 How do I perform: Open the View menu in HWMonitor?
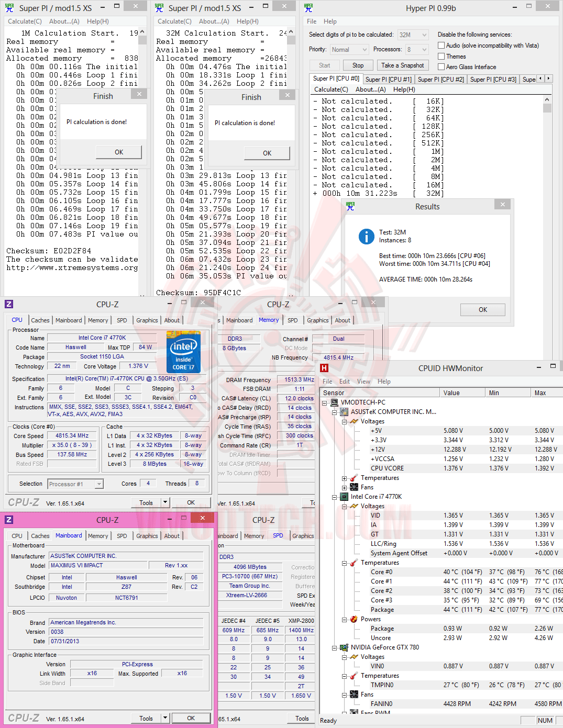coord(363,382)
